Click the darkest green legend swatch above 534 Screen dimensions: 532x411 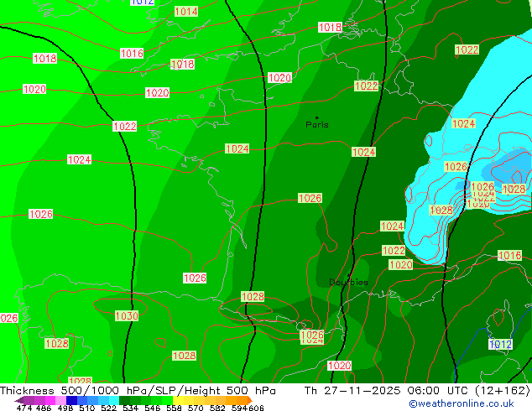(124, 400)
